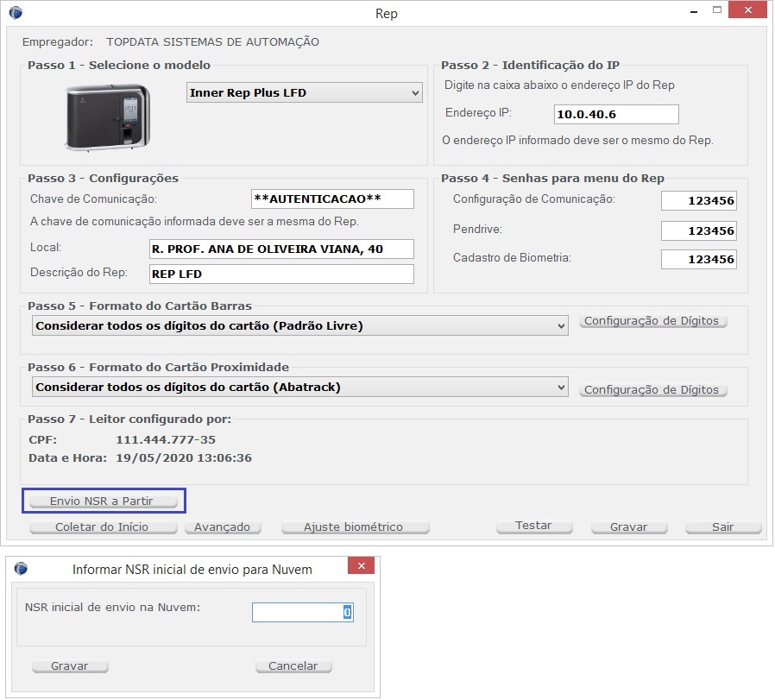Open the Avançado settings
775x700 pixels.
click(223, 527)
